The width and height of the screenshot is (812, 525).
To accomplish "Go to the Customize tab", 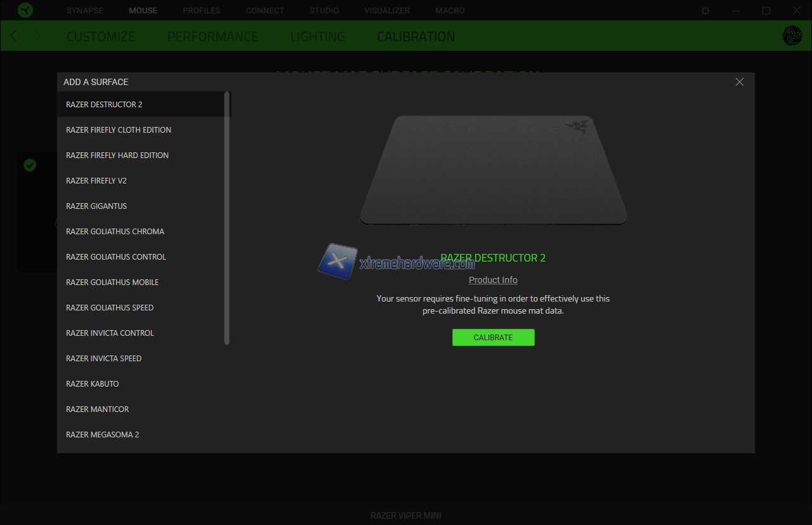I will click(x=101, y=37).
